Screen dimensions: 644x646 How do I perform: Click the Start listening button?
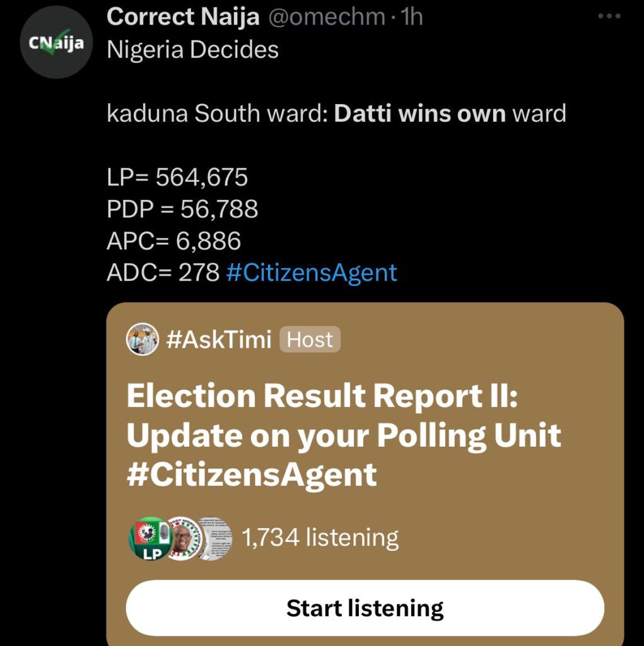coord(366,608)
